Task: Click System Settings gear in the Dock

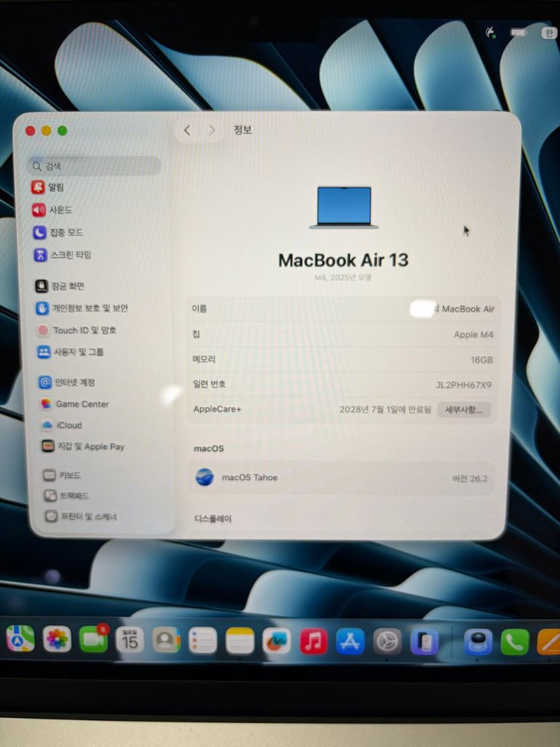Action: pos(387,641)
